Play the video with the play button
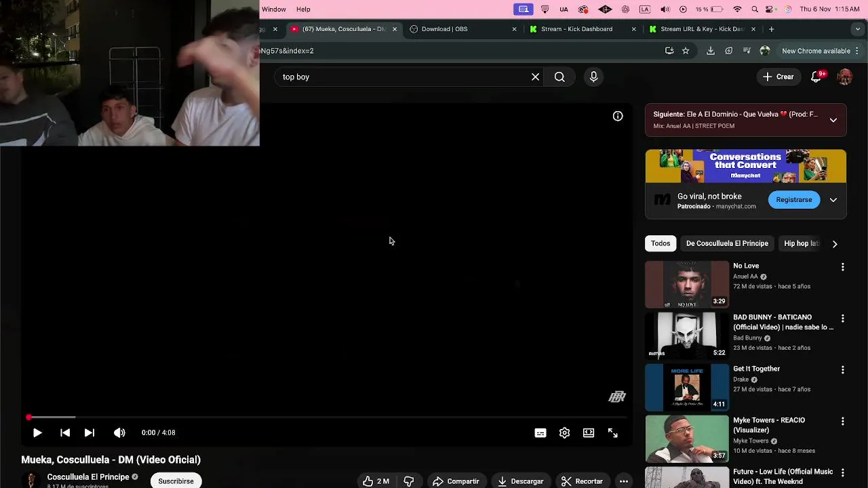Screen dimensions: 868x488 (x=37, y=432)
